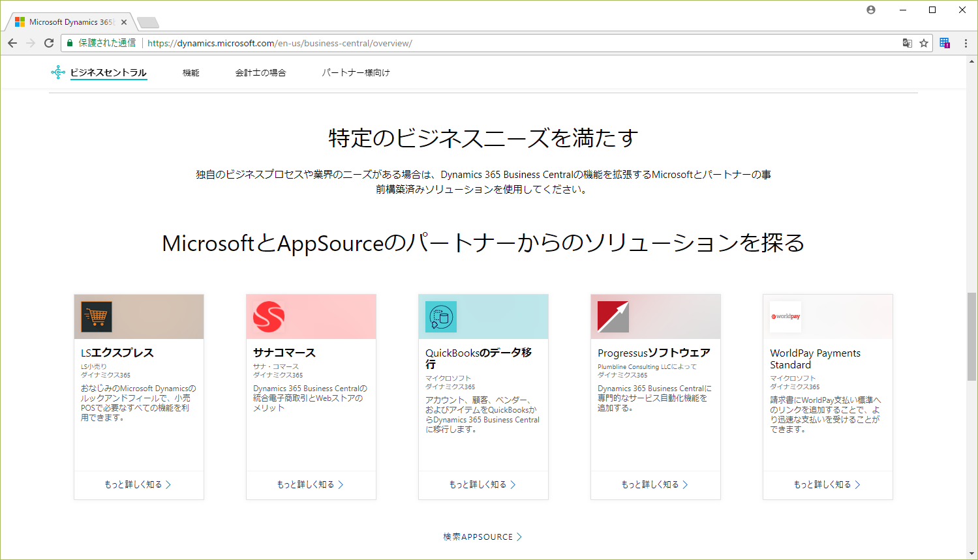Click the Chrome user profile icon
978x560 pixels.
pyautogui.click(x=871, y=10)
